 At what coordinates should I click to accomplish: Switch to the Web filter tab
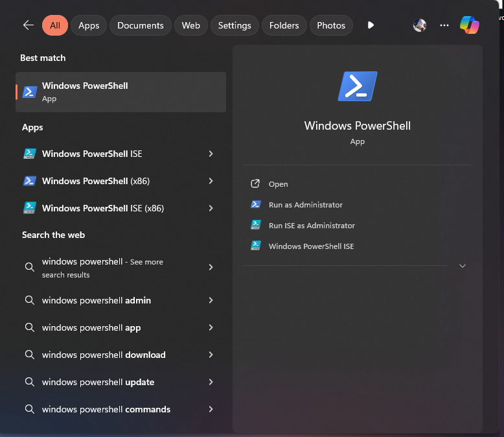click(191, 25)
